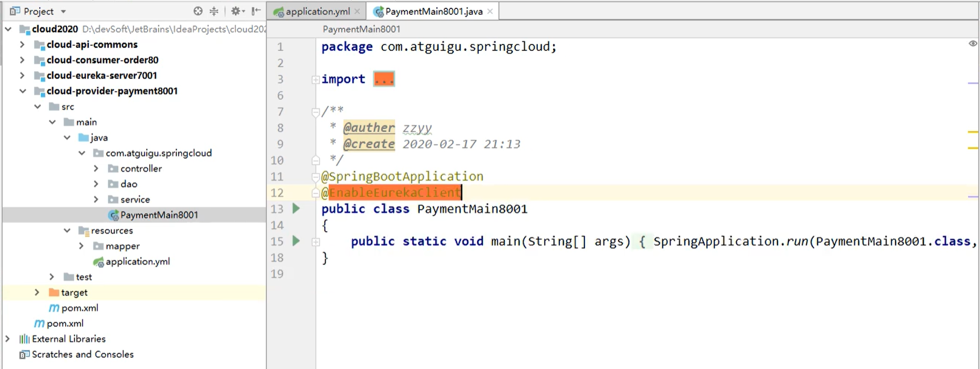980x369 pixels.
Task: Click the fold end marker on line 10
Action: pyautogui.click(x=316, y=160)
